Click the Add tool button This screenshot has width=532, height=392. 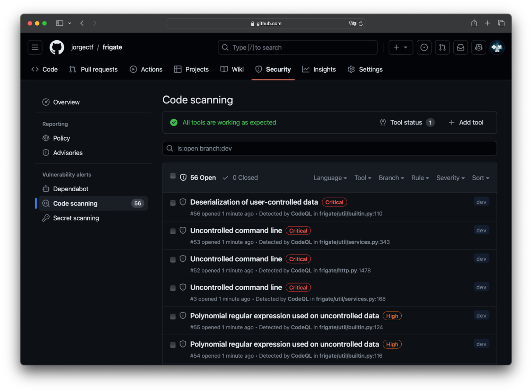tap(466, 122)
